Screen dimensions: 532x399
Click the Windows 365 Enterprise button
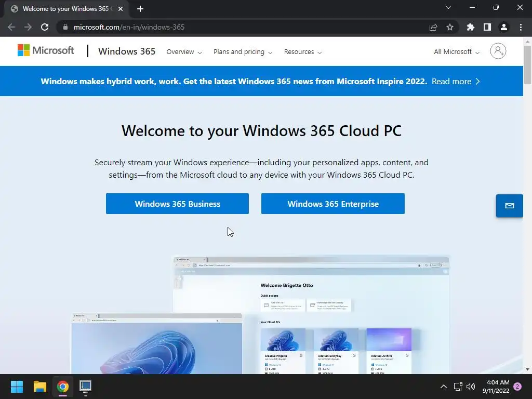pos(333,204)
